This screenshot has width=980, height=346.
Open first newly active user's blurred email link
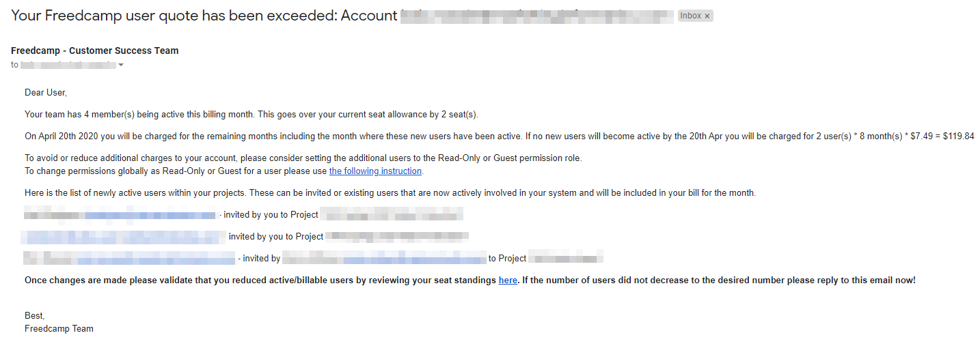(150, 214)
